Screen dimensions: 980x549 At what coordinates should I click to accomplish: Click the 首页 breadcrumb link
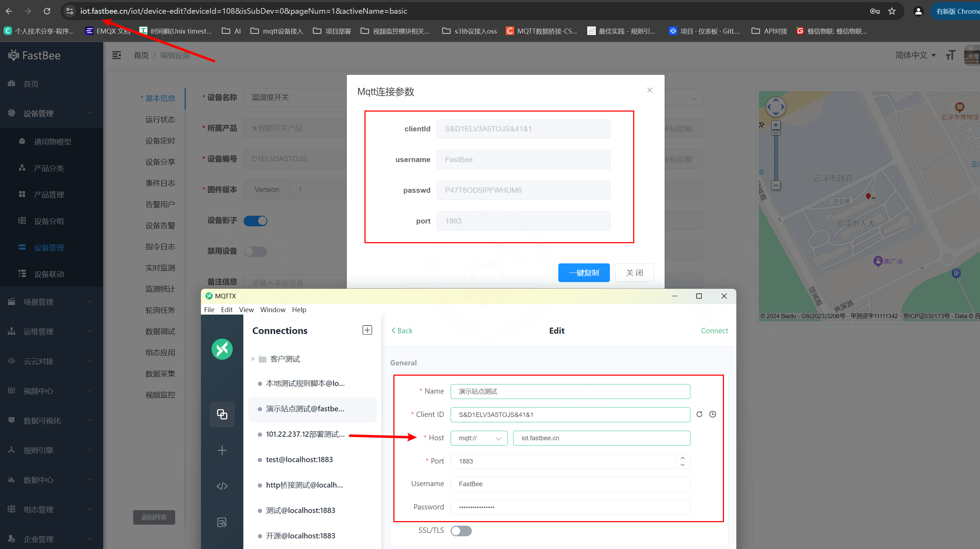tap(141, 55)
